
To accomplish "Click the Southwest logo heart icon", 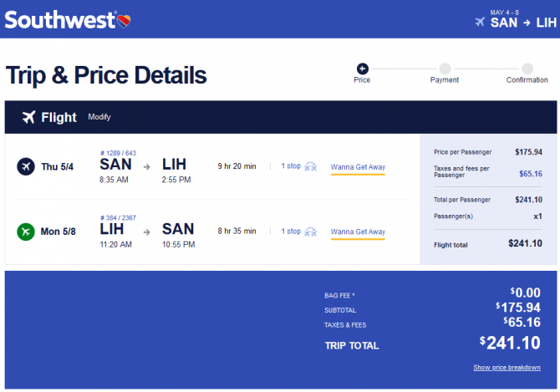I will (124, 22).
